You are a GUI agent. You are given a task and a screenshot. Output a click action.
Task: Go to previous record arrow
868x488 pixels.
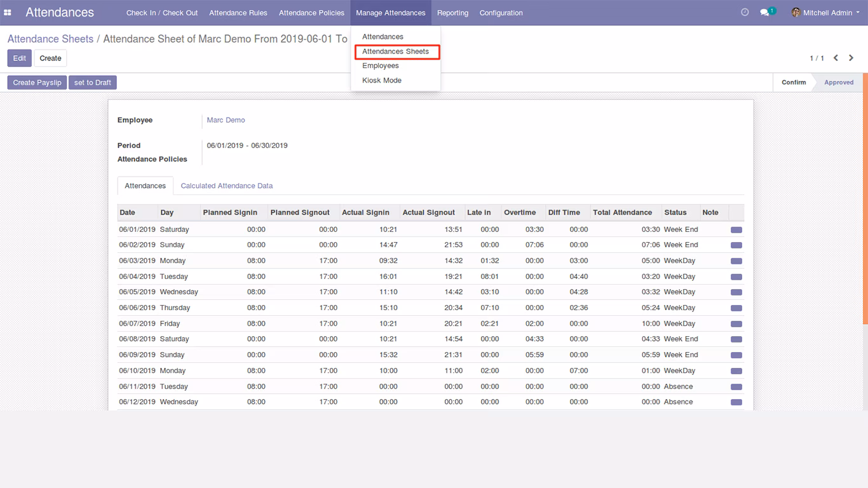pos(836,58)
